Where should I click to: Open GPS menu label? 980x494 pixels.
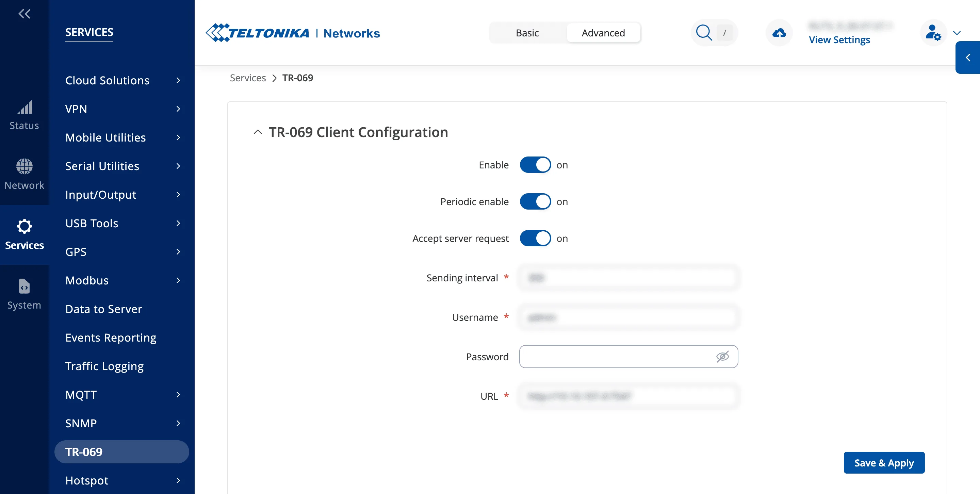coord(76,251)
